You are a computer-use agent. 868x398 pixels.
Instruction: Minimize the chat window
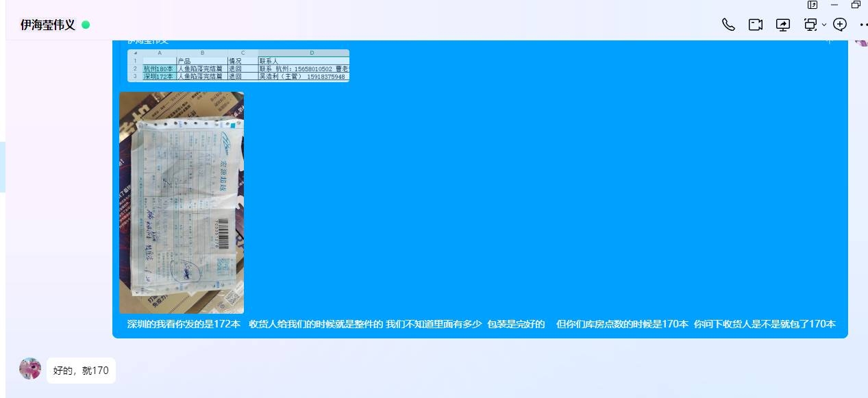tap(834, 5)
